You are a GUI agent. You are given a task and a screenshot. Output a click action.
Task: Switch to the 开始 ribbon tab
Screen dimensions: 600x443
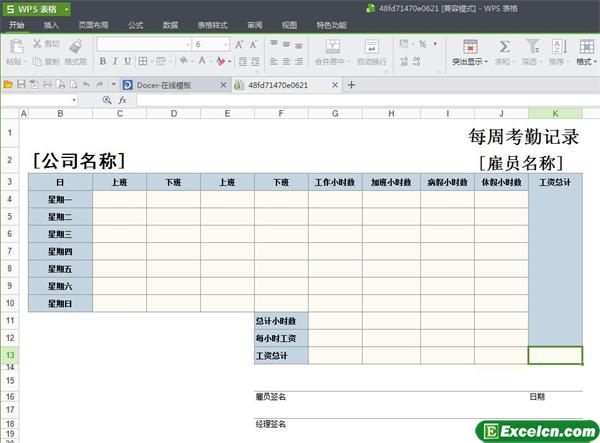(x=16, y=25)
